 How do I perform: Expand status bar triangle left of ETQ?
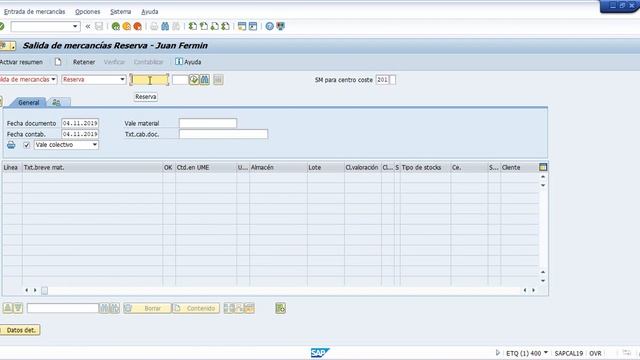click(x=498, y=353)
